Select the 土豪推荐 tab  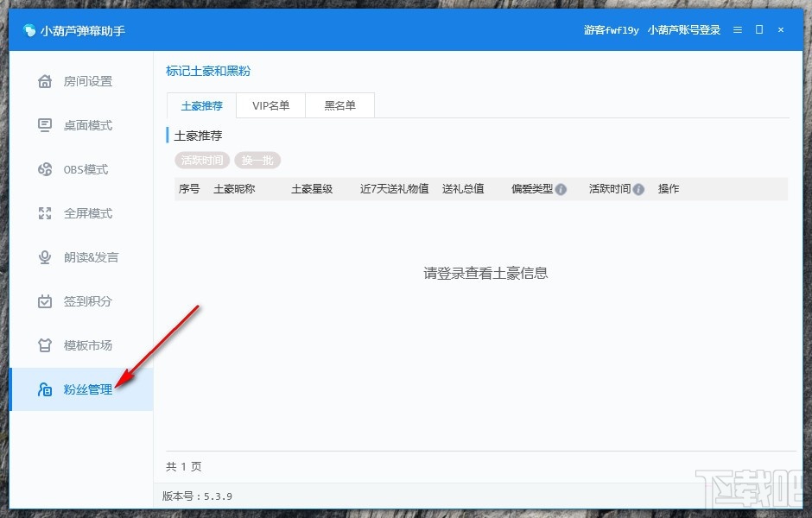pyautogui.click(x=201, y=105)
